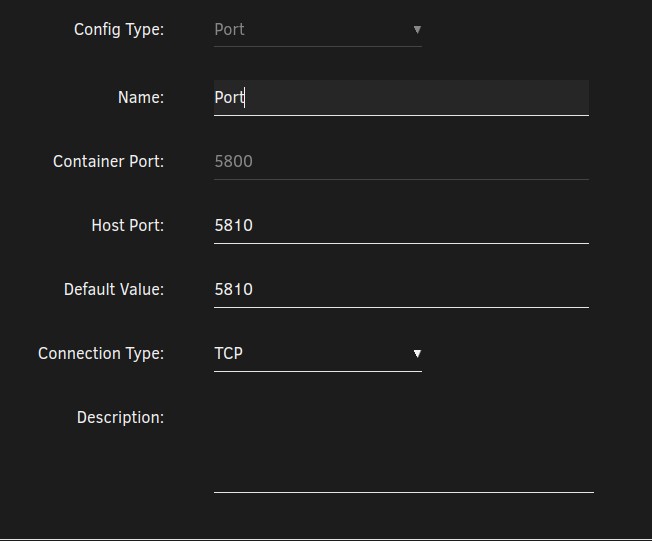Click the horizontal divider below the form
Screen dimensions: 652x541
click(x=326, y=539)
